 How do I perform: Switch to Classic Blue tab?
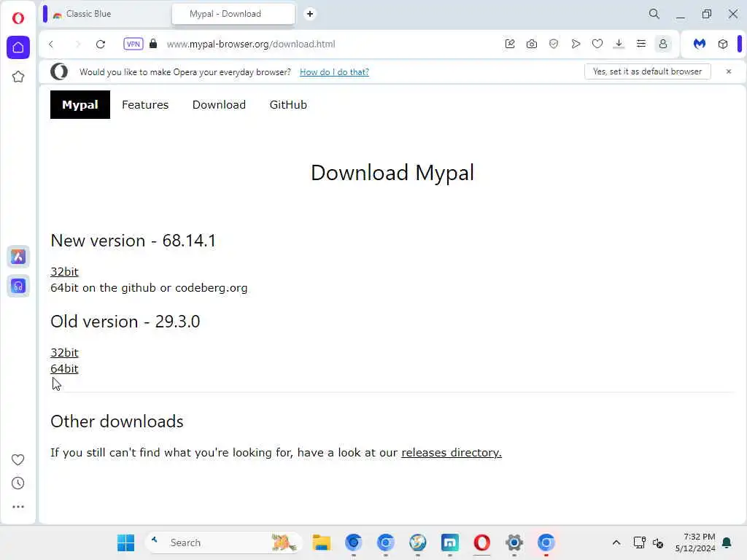pos(107,14)
